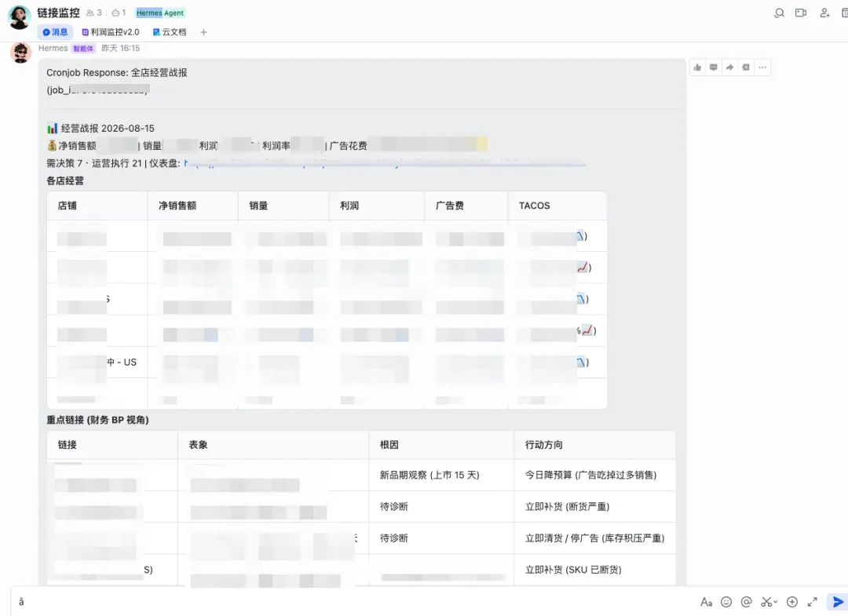Click the 表象 column header
The image size is (848, 616).
(198, 445)
